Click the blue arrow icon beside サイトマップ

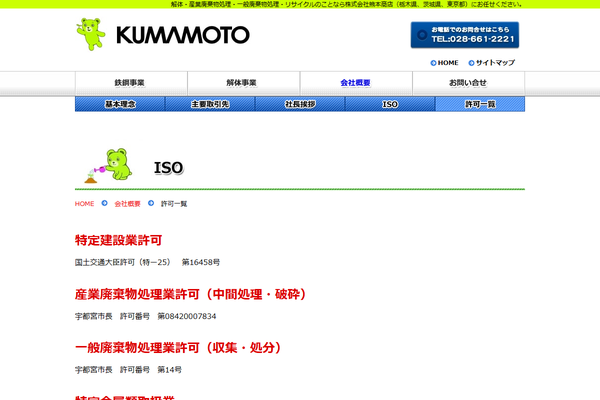pyautogui.click(x=471, y=63)
